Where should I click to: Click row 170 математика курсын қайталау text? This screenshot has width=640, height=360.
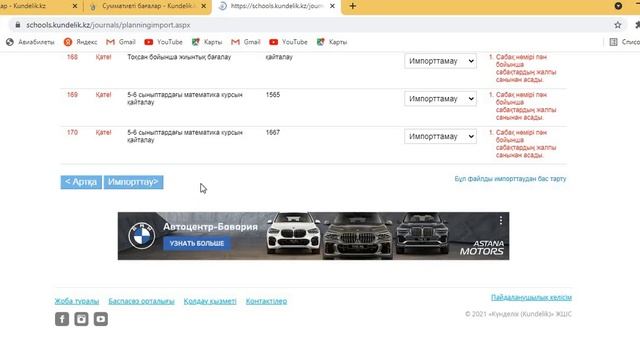(x=184, y=136)
